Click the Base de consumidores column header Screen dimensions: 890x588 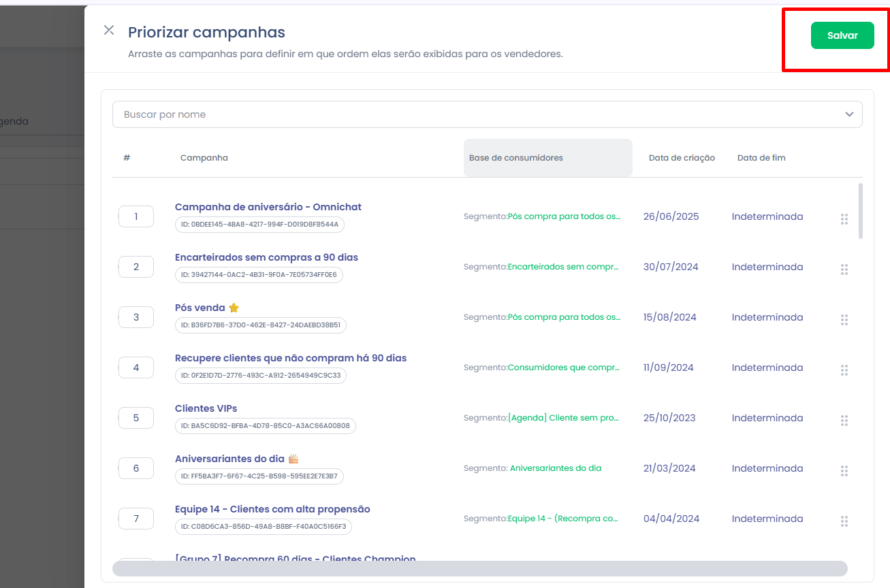point(548,158)
